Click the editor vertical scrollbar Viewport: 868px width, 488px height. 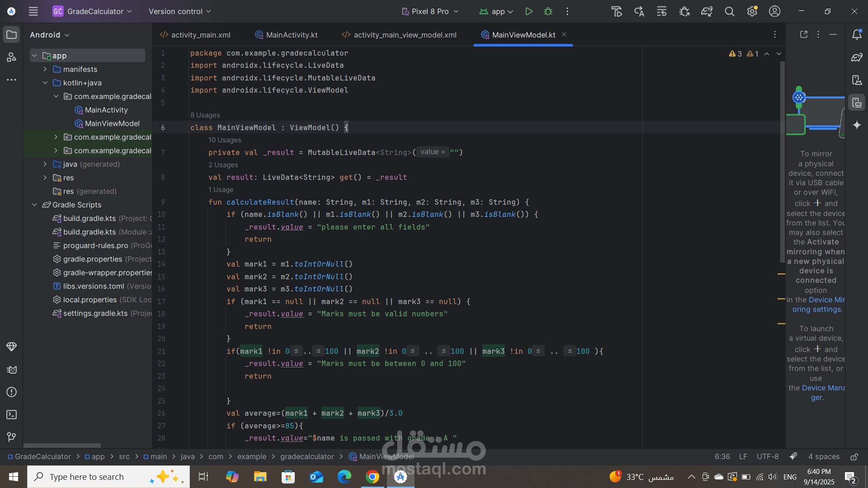[782, 162]
